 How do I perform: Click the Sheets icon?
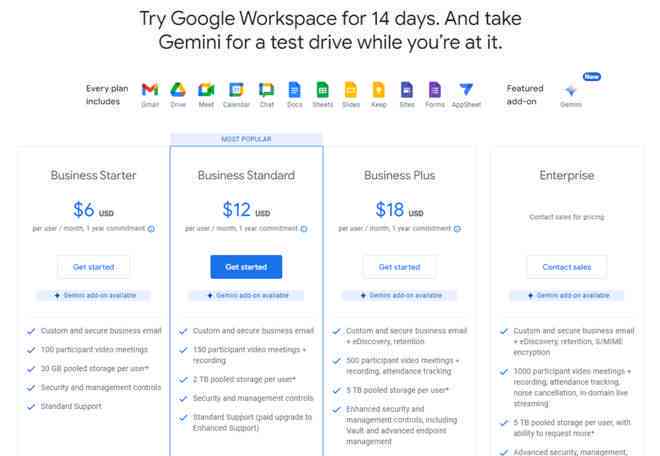[x=322, y=89]
